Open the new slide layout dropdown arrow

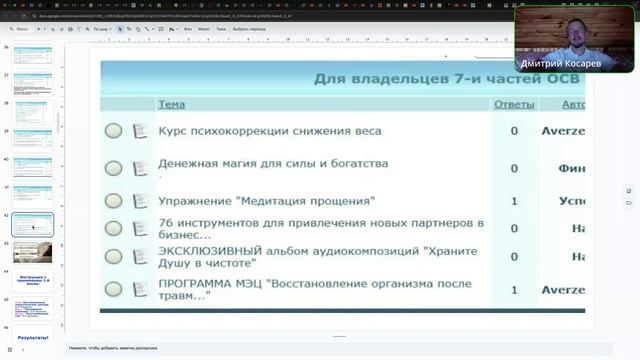point(44,29)
